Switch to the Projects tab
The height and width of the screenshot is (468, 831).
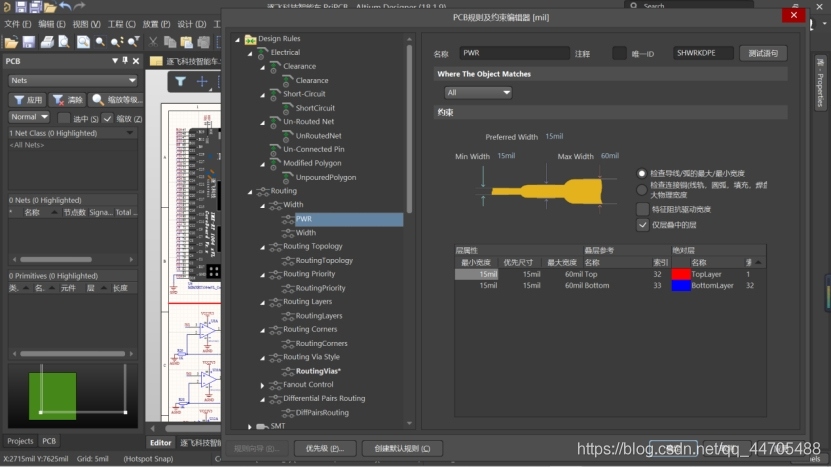[20, 441]
